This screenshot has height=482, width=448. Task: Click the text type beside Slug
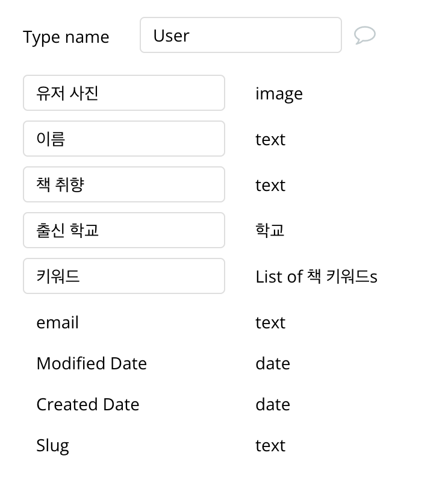[270, 446]
